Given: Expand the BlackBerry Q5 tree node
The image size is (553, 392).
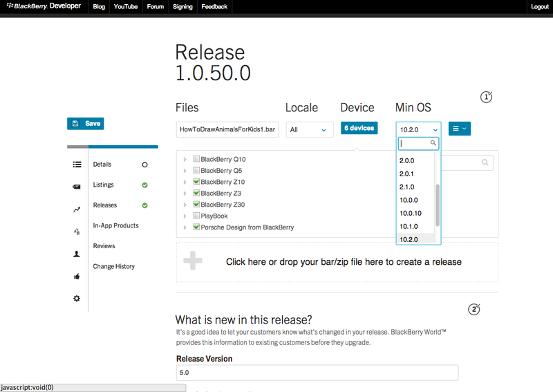Looking at the screenshot, I should (185, 171).
